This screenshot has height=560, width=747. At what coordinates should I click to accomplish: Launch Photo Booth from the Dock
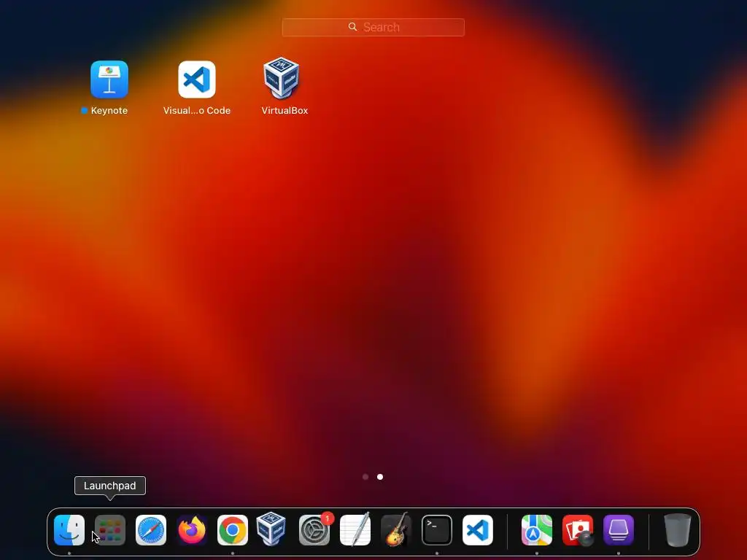tap(578, 530)
